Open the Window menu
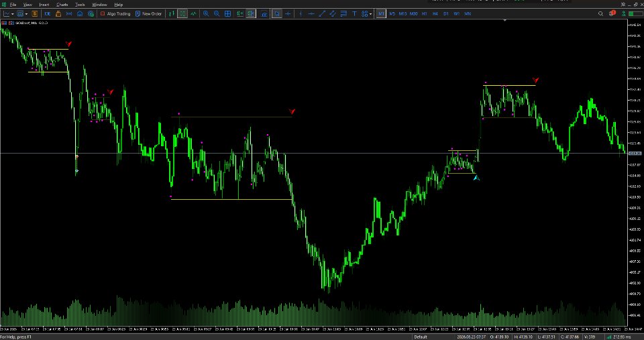 pyautogui.click(x=99, y=5)
